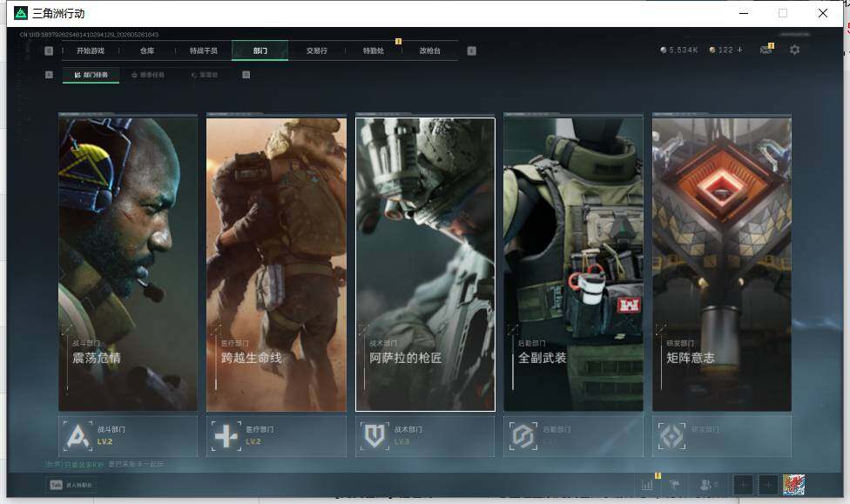Switch to the 改枪台 tab
This screenshot has width=850, height=504.
pos(429,50)
